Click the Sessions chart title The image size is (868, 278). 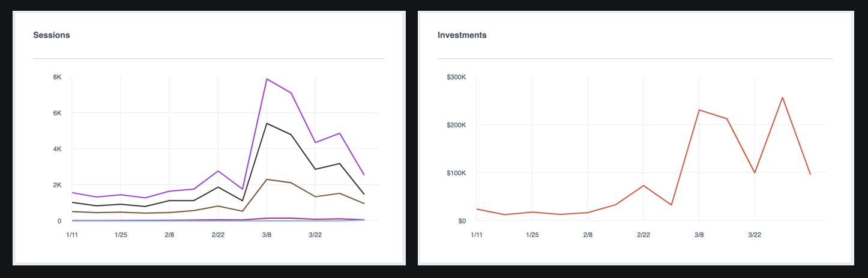(x=52, y=35)
